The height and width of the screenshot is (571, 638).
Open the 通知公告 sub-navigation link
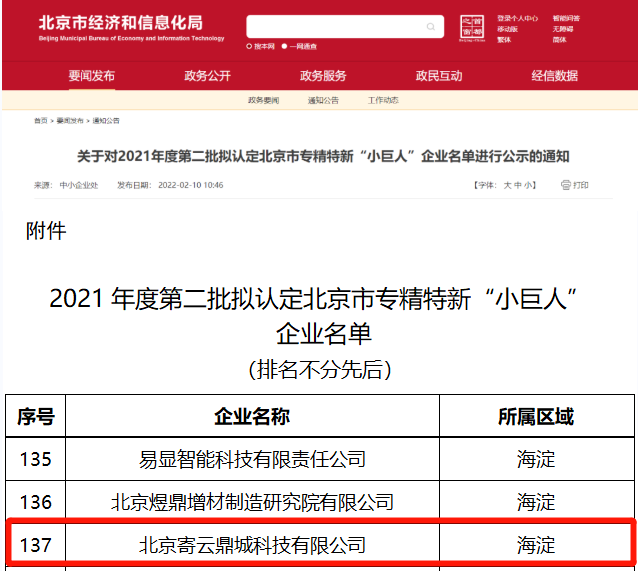pyautogui.click(x=323, y=100)
